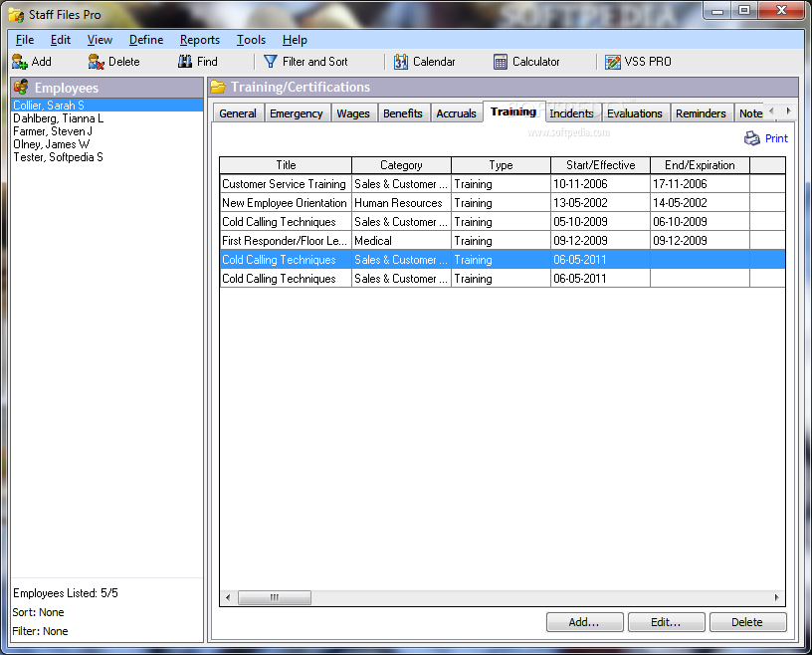Sort by End/Expiration column header

pyautogui.click(x=700, y=165)
